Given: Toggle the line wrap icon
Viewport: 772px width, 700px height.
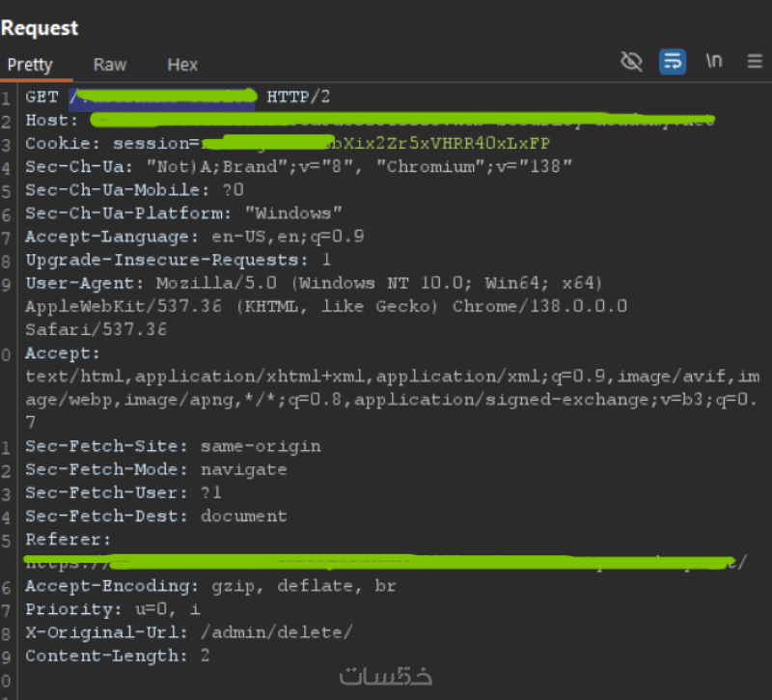Looking at the screenshot, I should pyautogui.click(x=673, y=62).
